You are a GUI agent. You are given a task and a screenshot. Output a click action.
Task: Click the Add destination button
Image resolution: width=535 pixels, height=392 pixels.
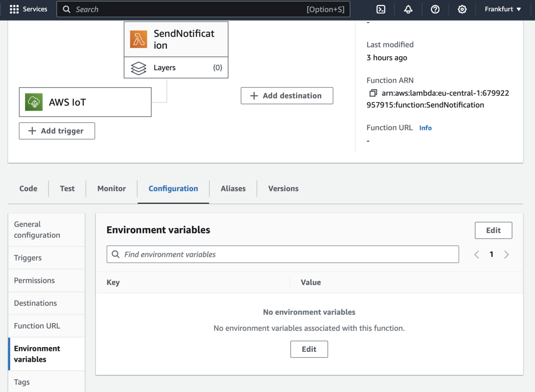[x=287, y=96]
